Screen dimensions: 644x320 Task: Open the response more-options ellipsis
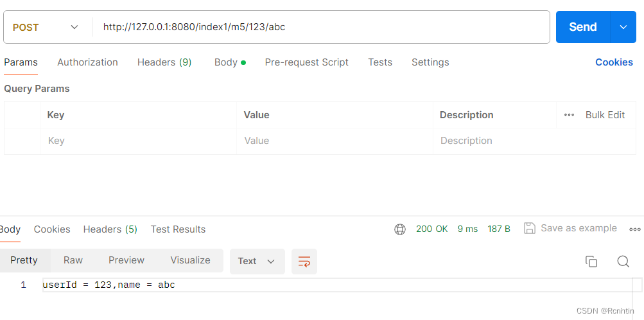tap(634, 229)
